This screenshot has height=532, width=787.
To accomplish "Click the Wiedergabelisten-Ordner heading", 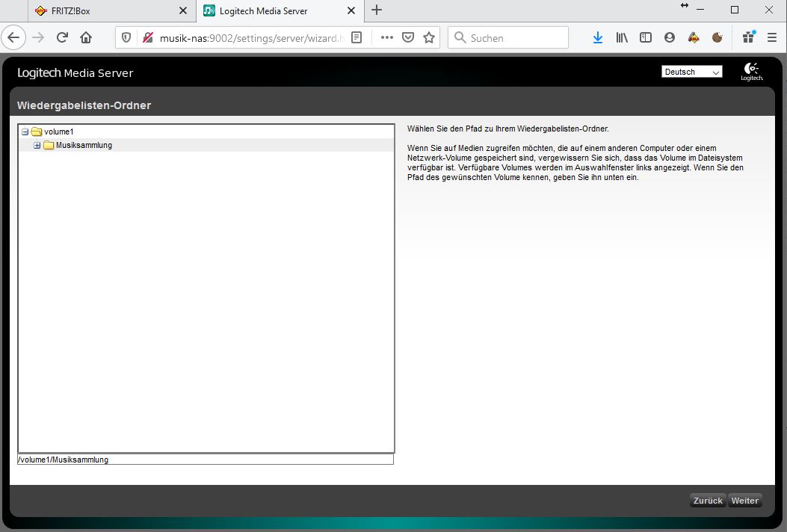I will coord(84,105).
